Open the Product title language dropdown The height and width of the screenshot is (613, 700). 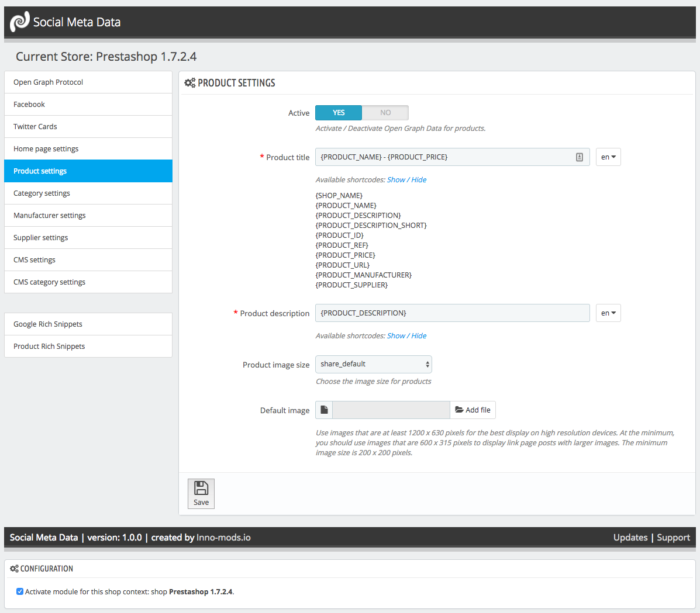[608, 157]
